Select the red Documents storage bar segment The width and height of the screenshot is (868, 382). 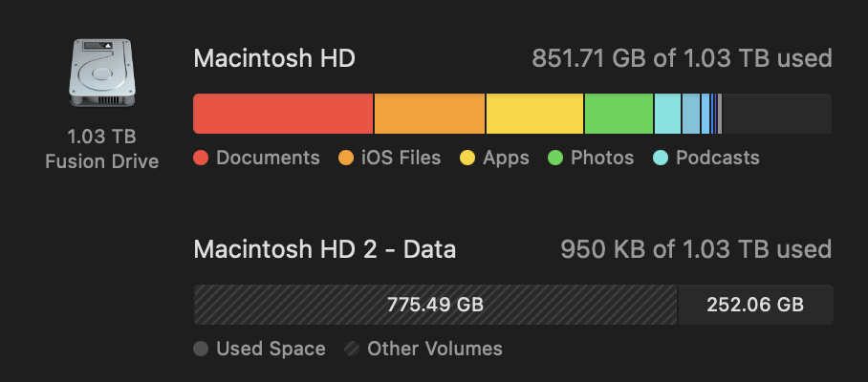283,114
